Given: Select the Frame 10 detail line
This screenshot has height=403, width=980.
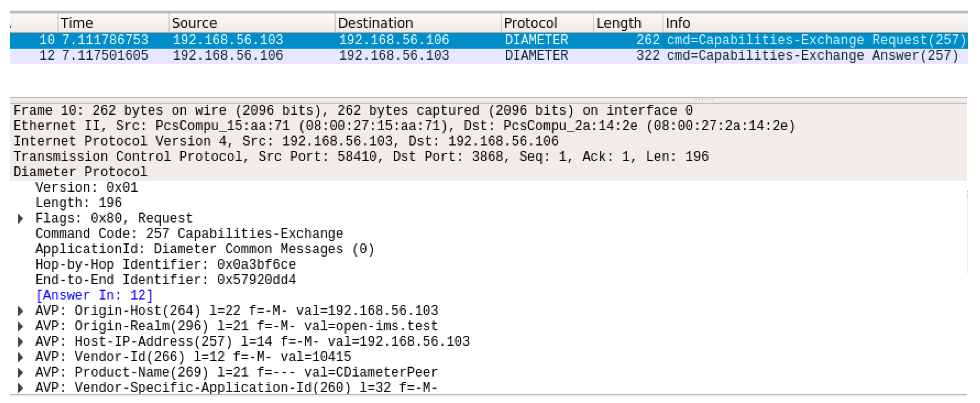Looking at the screenshot, I should tap(353, 110).
